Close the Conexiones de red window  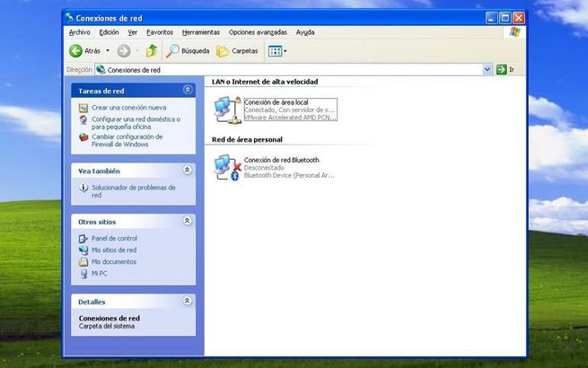coord(519,18)
